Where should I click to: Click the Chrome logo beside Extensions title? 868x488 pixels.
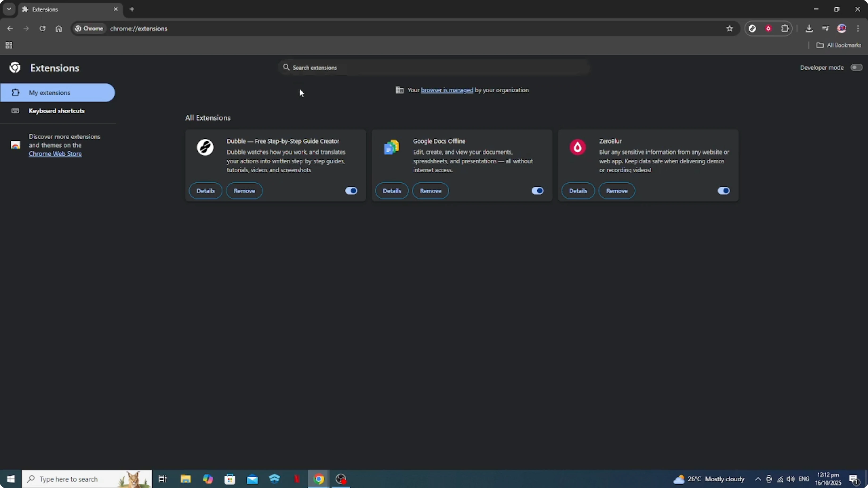point(15,68)
